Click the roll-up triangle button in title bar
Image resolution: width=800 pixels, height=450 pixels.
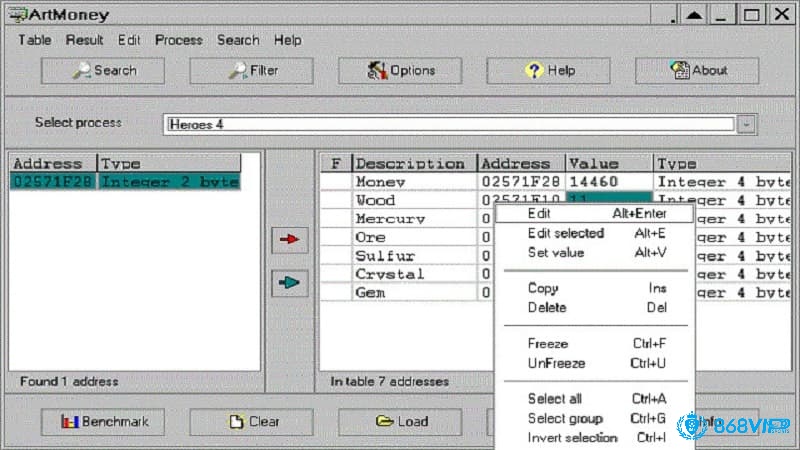pos(694,14)
